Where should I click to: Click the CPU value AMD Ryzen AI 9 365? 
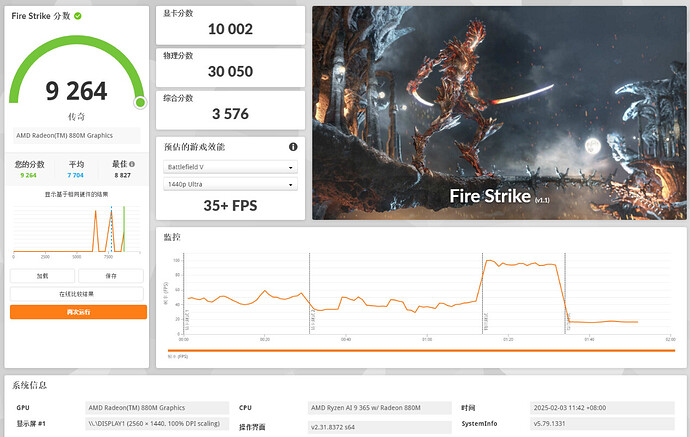[x=380, y=408]
